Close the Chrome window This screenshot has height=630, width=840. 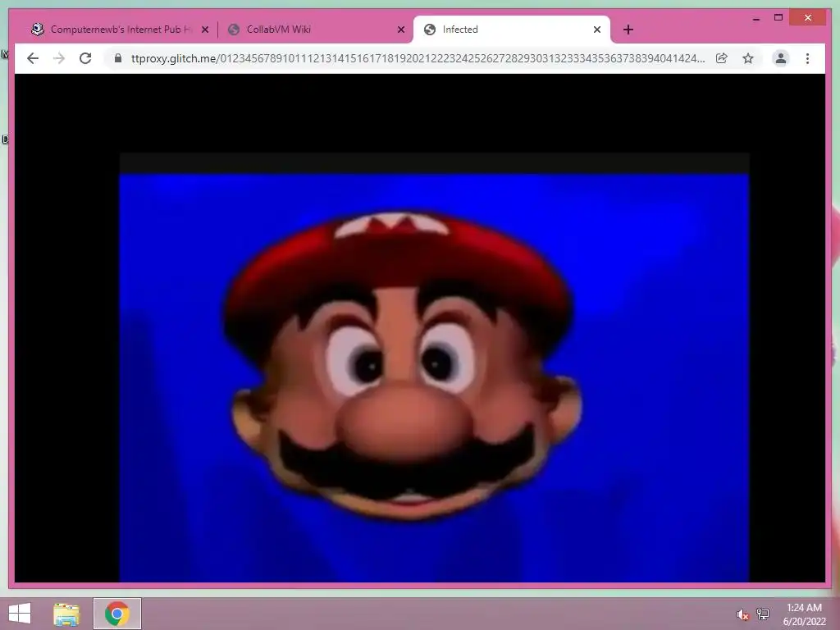(808, 18)
